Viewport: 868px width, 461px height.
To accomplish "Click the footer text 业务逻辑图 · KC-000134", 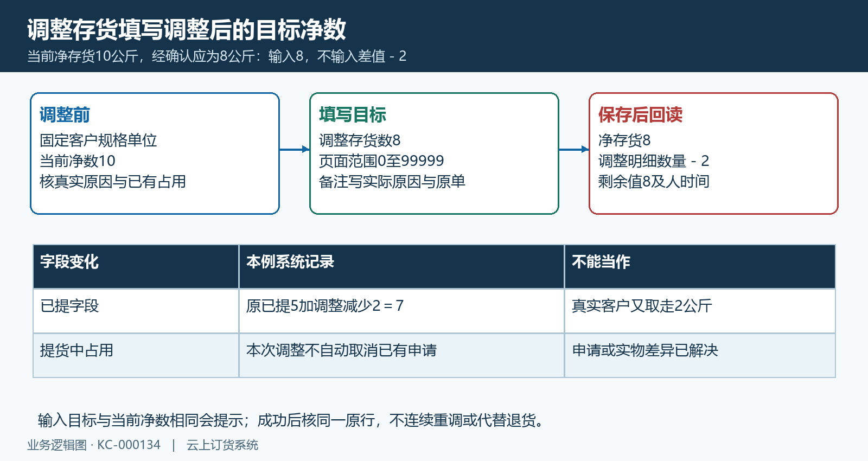I will [x=94, y=445].
